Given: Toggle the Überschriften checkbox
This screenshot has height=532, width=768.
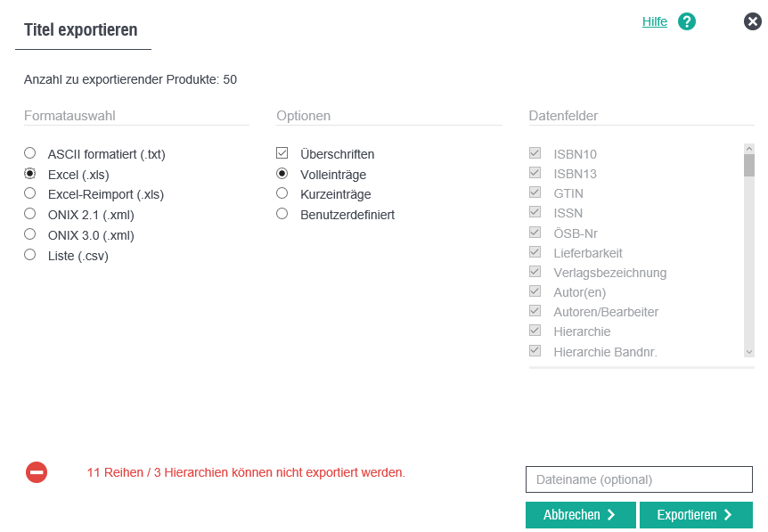Looking at the screenshot, I should point(282,153).
